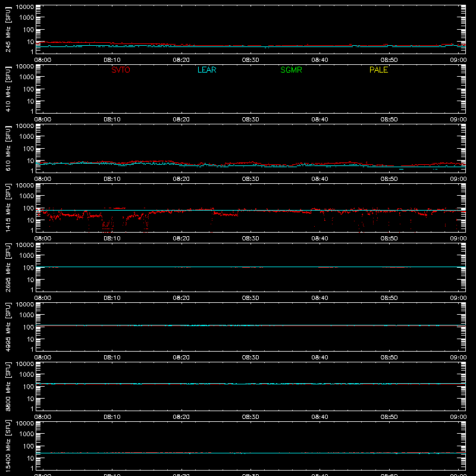Click the green SGMR legend label

tap(291, 70)
